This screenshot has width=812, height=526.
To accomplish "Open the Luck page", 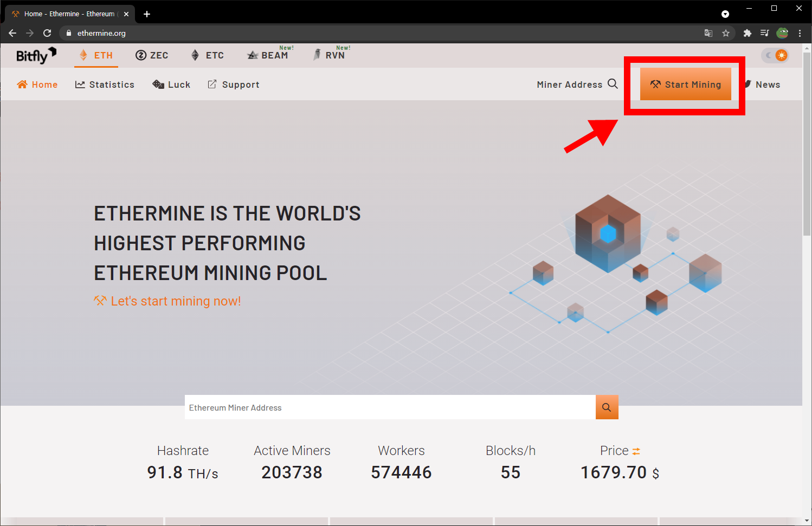I will (x=171, y=85).
